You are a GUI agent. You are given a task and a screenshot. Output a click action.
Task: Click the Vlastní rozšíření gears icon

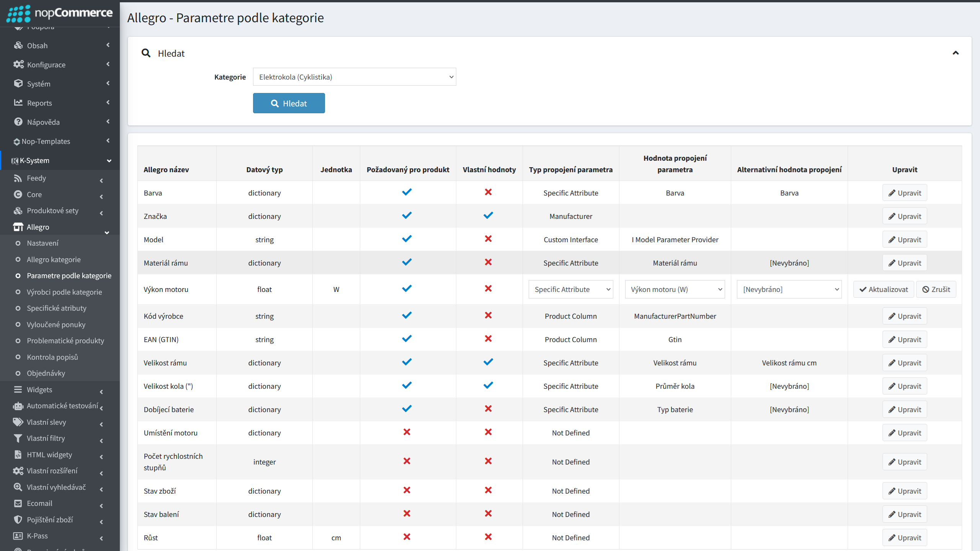click(x=18, y=471)
